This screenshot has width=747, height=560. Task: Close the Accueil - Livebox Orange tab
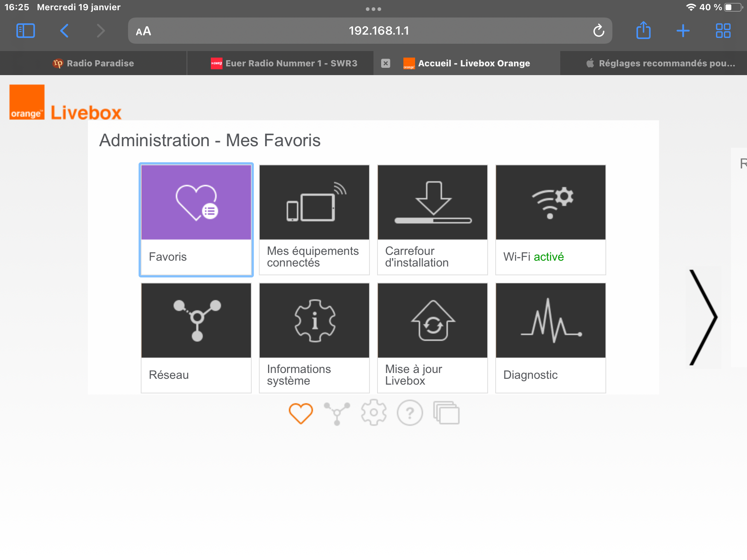pos(386,63)
